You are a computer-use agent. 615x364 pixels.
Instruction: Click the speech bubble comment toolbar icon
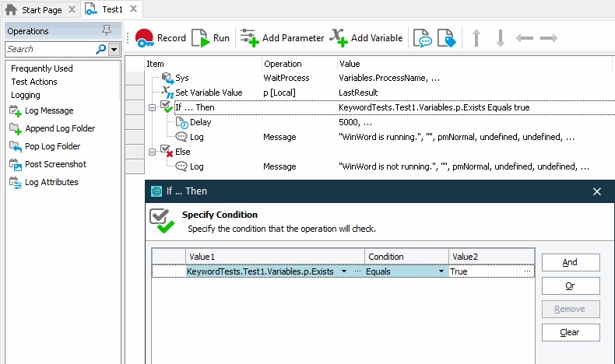(422, 38)
